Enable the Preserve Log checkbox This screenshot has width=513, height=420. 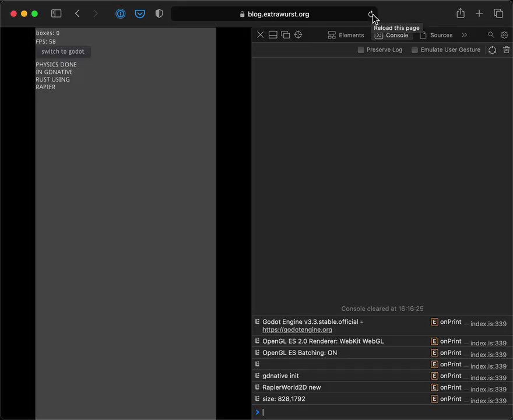click(361, 50)
